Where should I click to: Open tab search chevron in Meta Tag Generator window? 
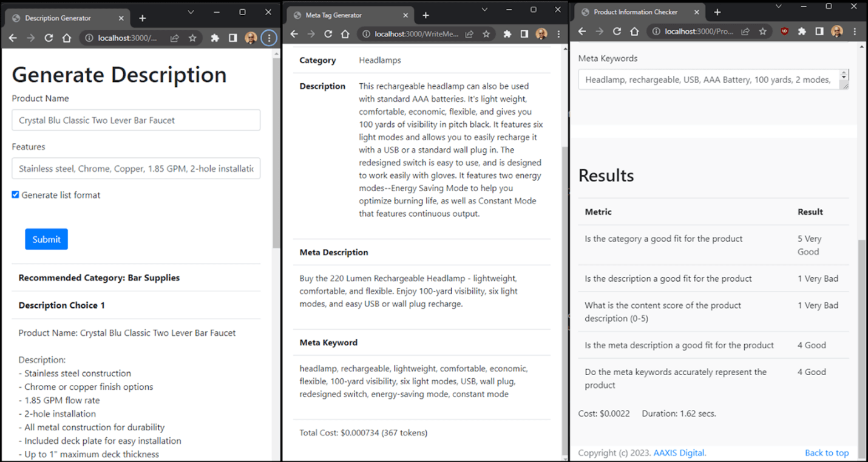pos(484,10)
